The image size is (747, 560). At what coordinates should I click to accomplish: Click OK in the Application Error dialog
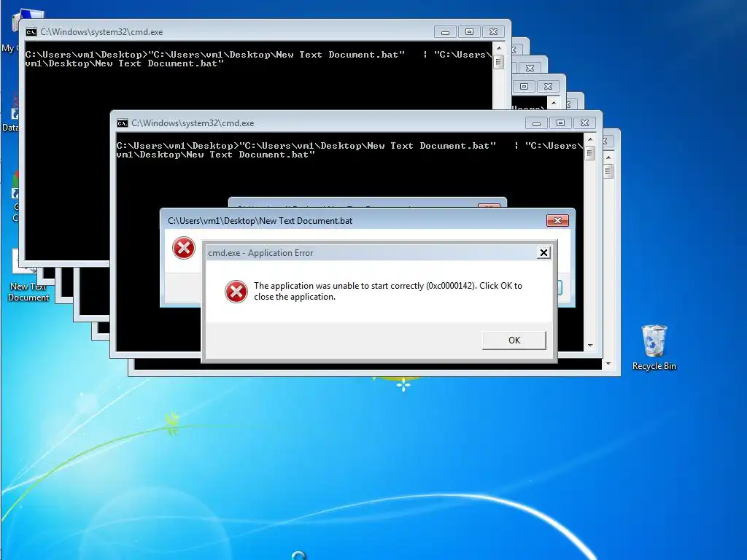[x=514, y=340]
